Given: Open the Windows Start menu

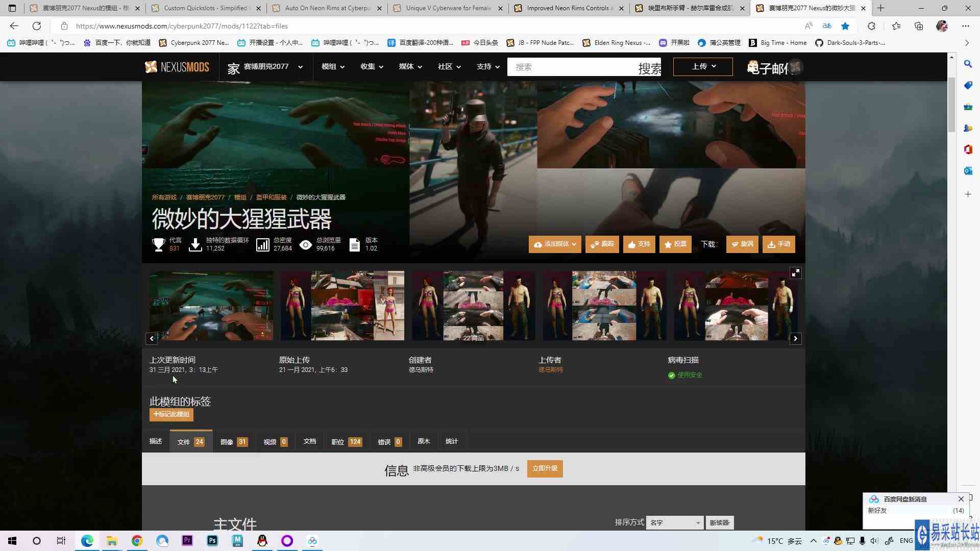Looking at the screenshot, I should [x=12, y=541].
